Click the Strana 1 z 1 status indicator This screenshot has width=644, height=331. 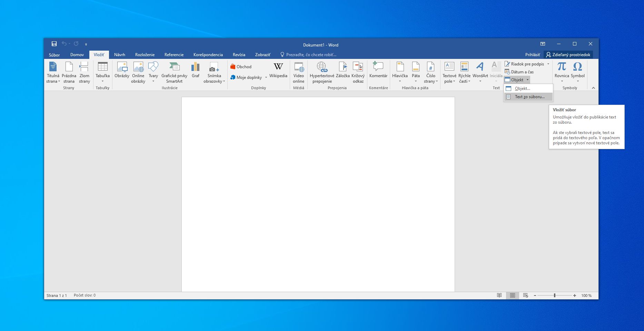(57, 295)
